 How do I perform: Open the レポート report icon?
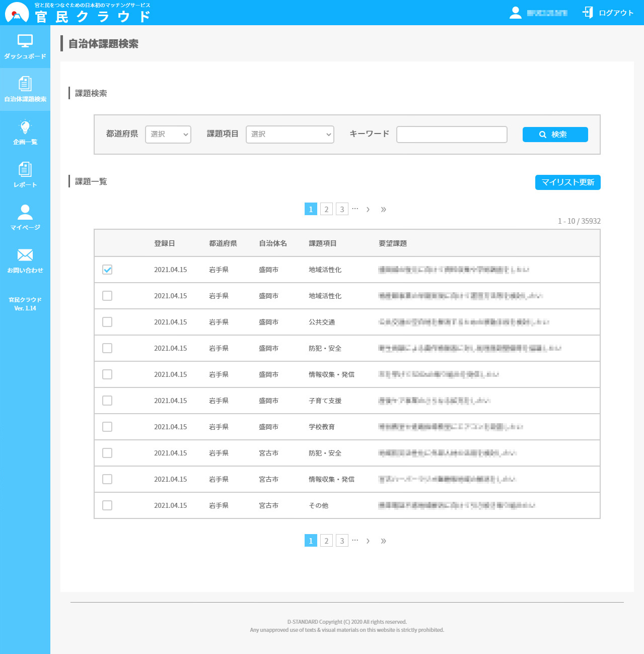(25, 170)
